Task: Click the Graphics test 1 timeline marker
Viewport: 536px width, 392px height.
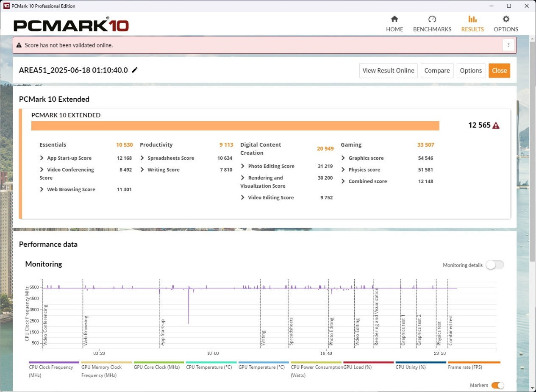Action: (x=403, y=330)
